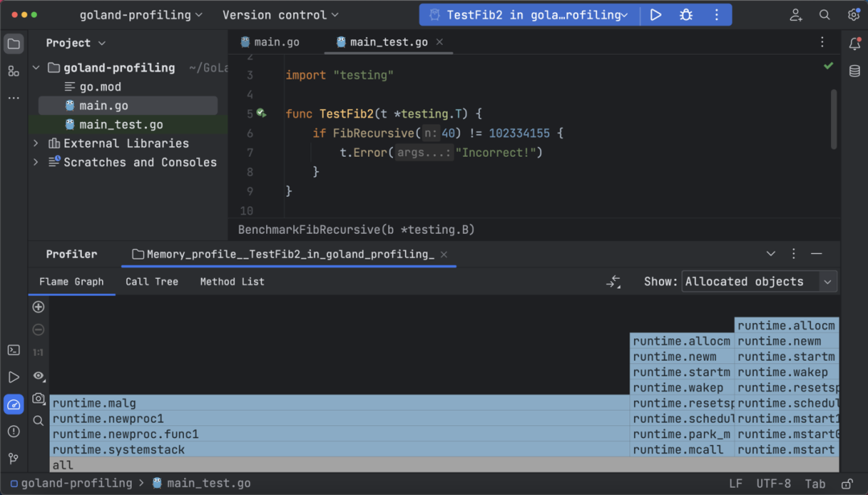Search in the flame graph
Screen dimensions: 868x495
click(39, 421)
